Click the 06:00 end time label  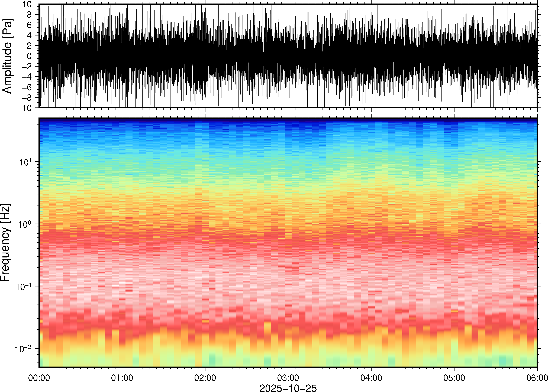[x=537, y=378]
